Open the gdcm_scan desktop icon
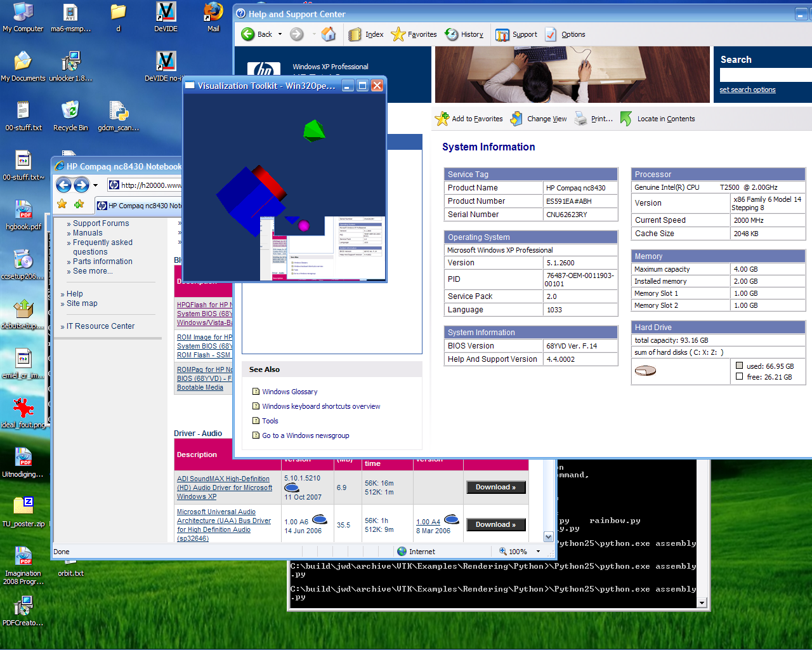 point(118,116)
